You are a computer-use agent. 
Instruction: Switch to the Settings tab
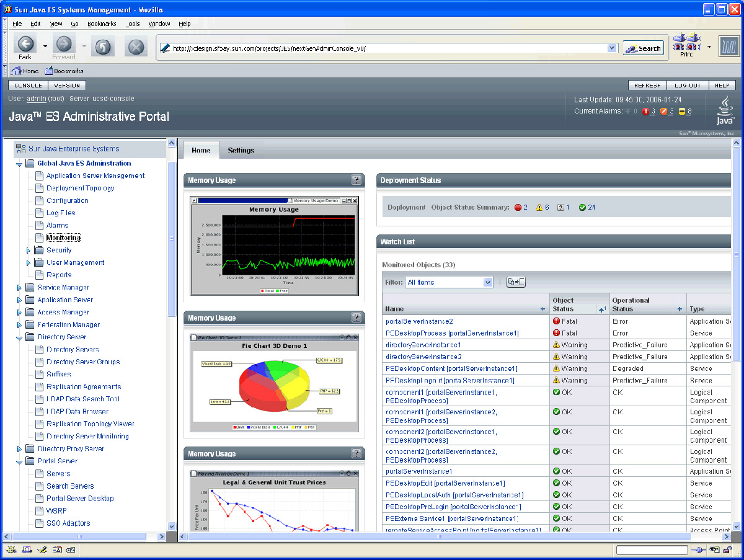point(241,150)
